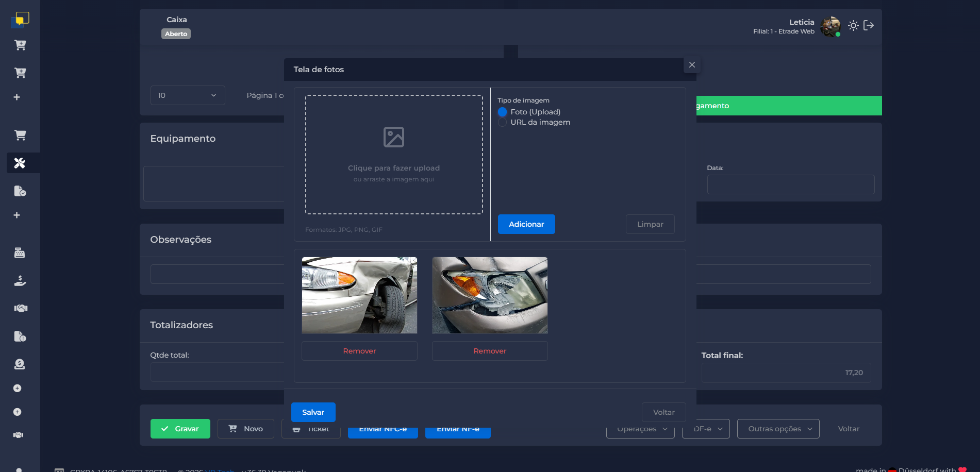Click the Total final field showing 17,20
The image size is (980, 472).
786,373
